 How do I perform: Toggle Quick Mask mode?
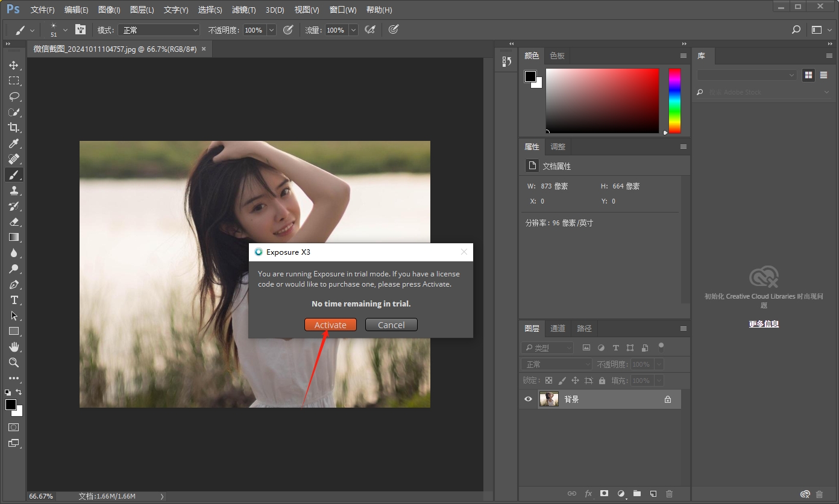point(13,428)
